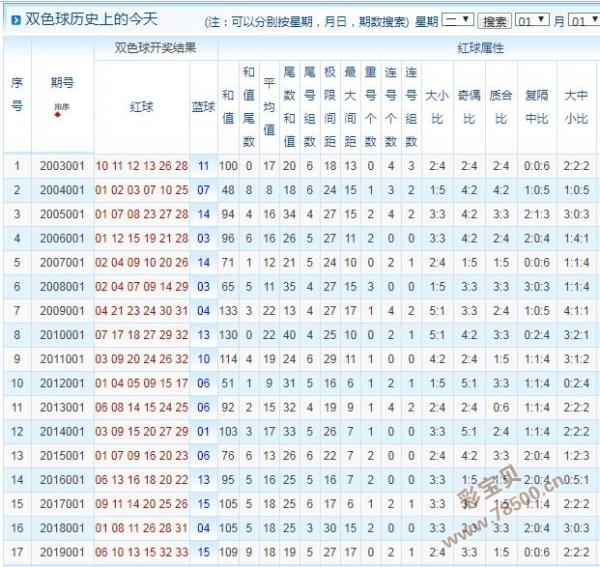Click sum value 48 in row 2004001
The image size is (600, 567).
pyautogui.click(x=228, y=190)
